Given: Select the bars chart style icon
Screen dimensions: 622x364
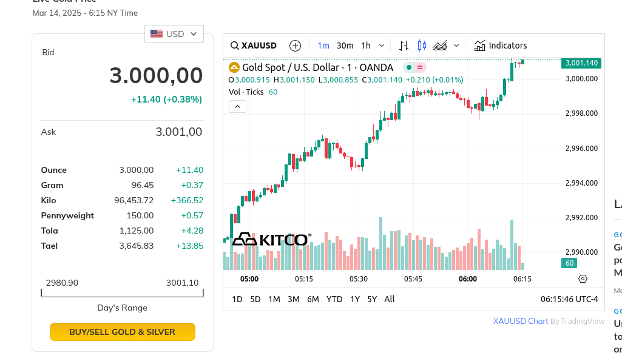Looking at the screenshot, I should tap(404, 45).
